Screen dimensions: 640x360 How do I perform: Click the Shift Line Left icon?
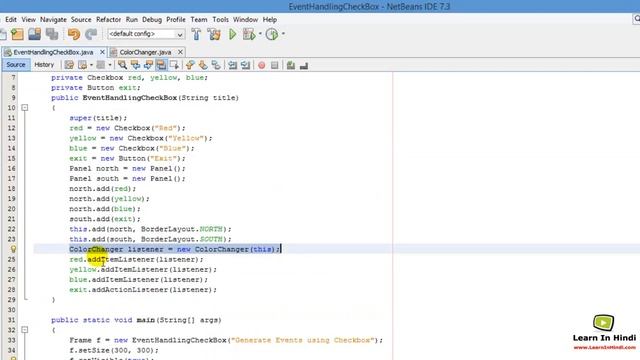click(233, 65)
